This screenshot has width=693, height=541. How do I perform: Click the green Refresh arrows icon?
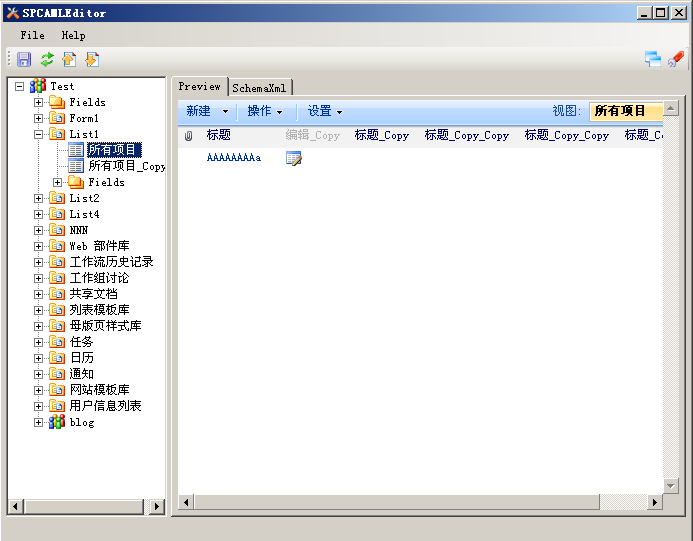tap(47, 59)
